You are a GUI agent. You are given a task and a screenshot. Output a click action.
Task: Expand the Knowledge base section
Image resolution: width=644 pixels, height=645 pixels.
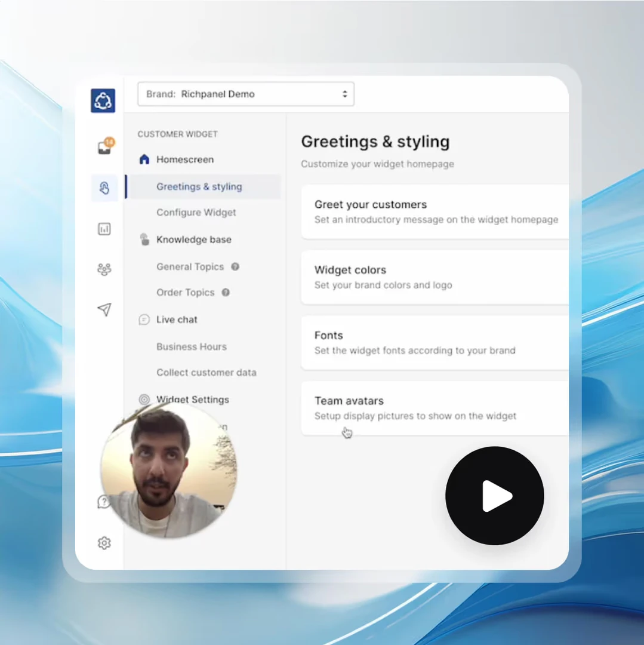(193, 239)
